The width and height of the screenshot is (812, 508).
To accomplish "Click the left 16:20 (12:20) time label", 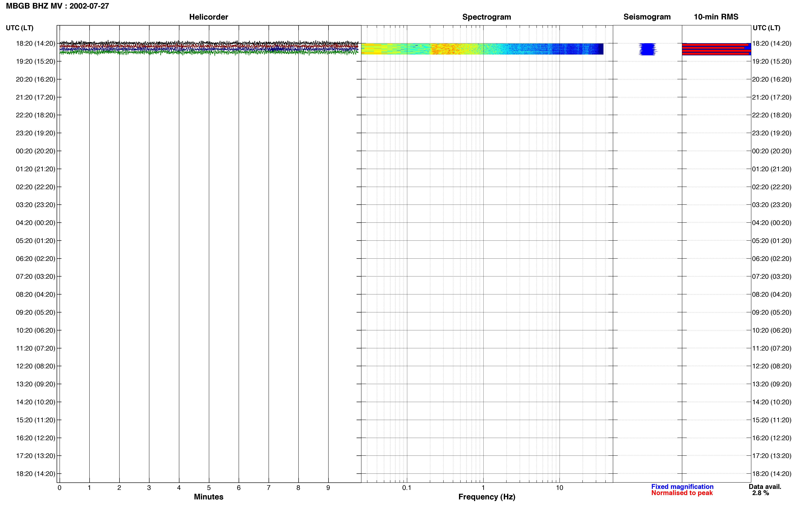I will (36, 438).
